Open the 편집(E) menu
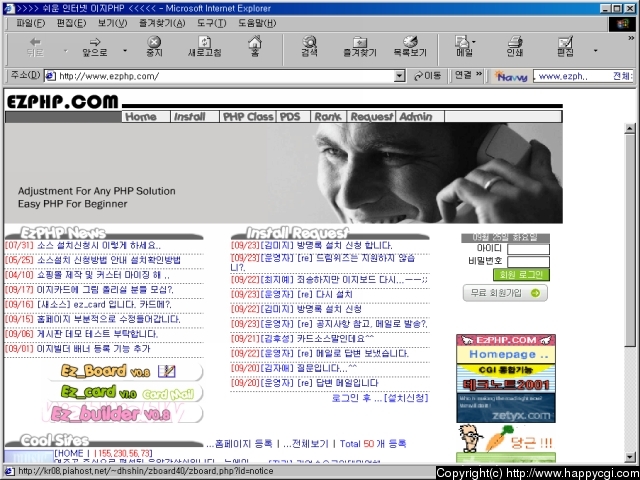Viewport: 640px width, 480px height. [x=71, y=23]
